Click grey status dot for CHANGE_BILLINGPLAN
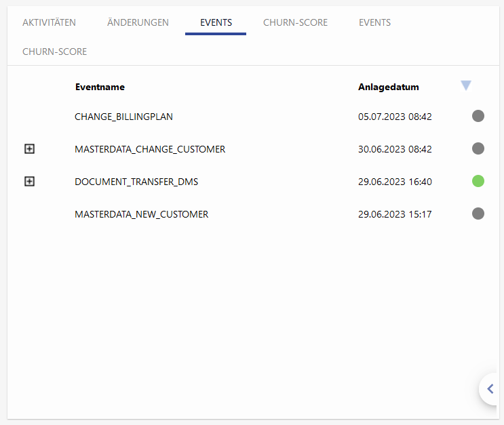This screenshot has height=425, width=504. coord(478,116)
